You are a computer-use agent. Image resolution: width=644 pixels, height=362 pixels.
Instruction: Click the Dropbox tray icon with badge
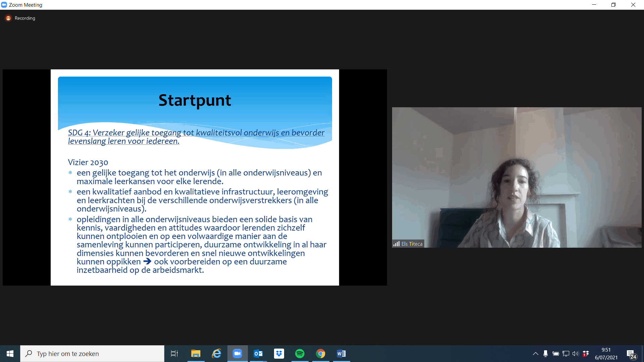(586, 354)
